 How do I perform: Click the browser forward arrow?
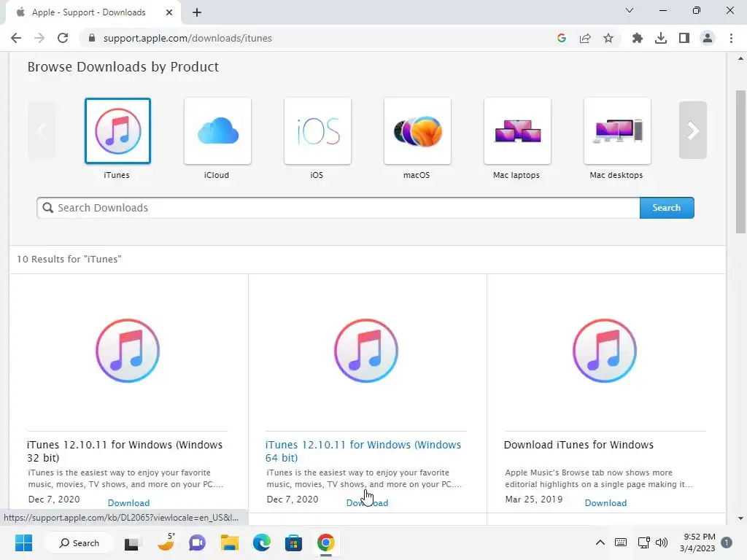click(x=39, y=38)
